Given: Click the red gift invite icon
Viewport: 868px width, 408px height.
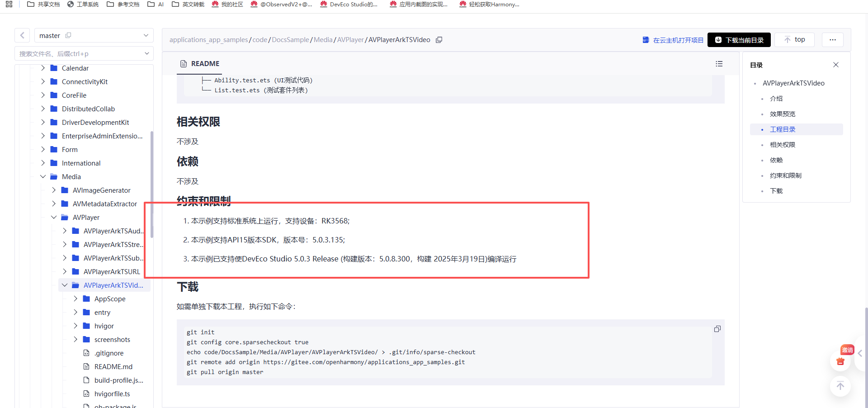Looking at the screenshot, I should [x=840, y=361].
